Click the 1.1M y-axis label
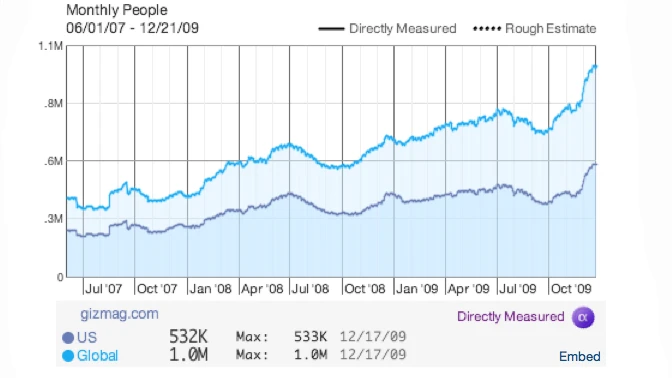This screenshot has height=378, width=672. pos(51,45)
